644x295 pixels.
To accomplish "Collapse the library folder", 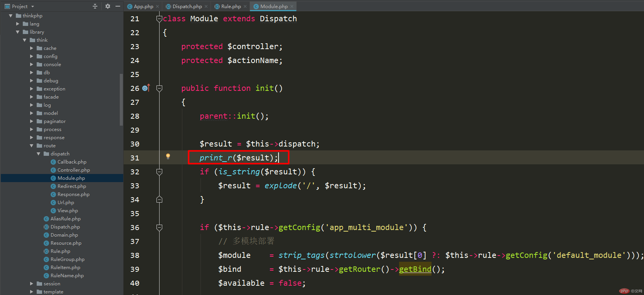I will click(18, 32).
